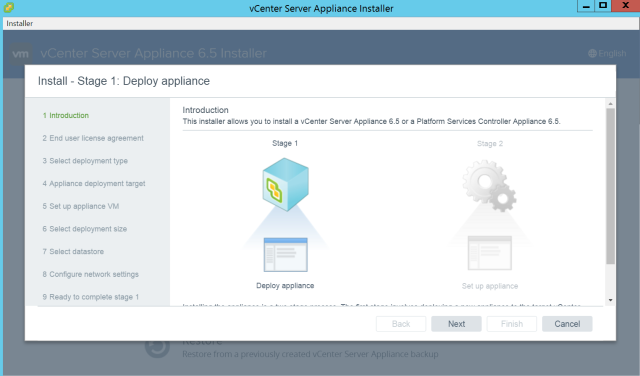
Task: Maximize the installer window
Action: (602, 6)
